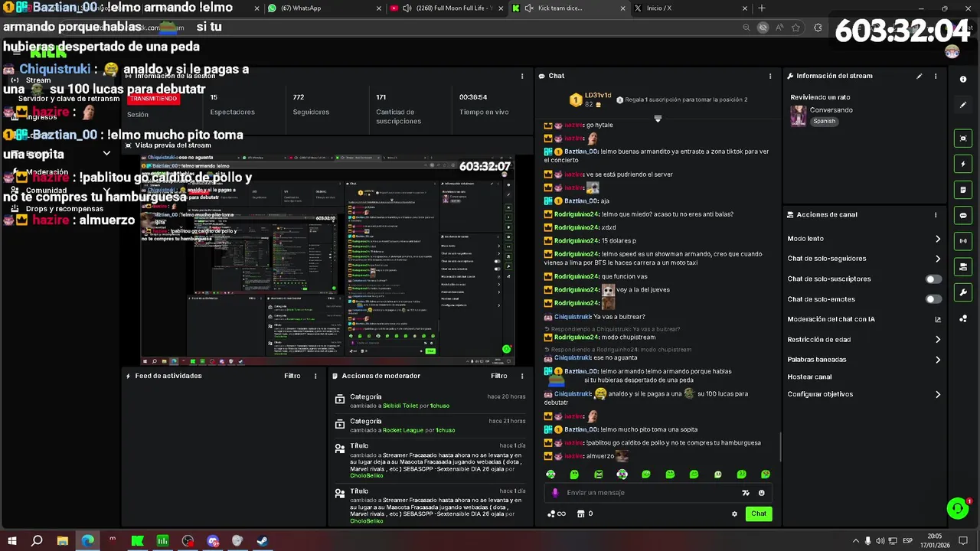Viewport: 980px width, 551px height.
Task: Open chat settings gear icon
Action: coord(734,514)
